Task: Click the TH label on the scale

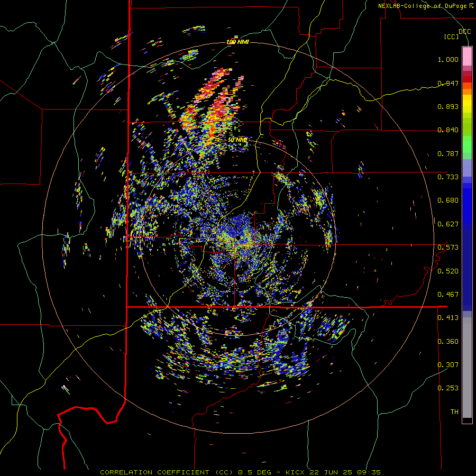Action: [x=454, y=412]
